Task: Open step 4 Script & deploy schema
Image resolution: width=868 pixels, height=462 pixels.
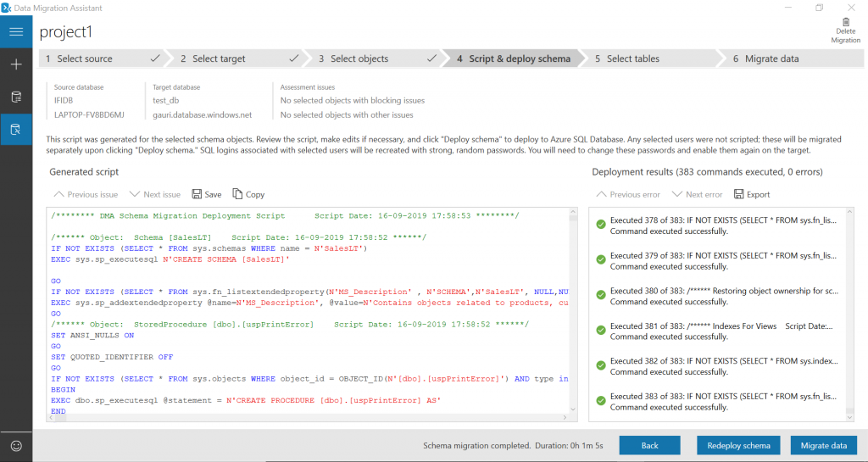Action: point(513,58)
